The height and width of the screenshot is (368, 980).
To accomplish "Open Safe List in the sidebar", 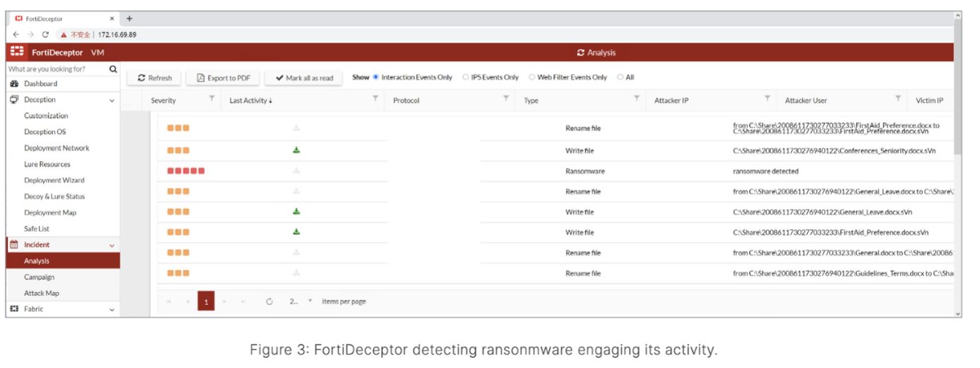I will (37, 229).
